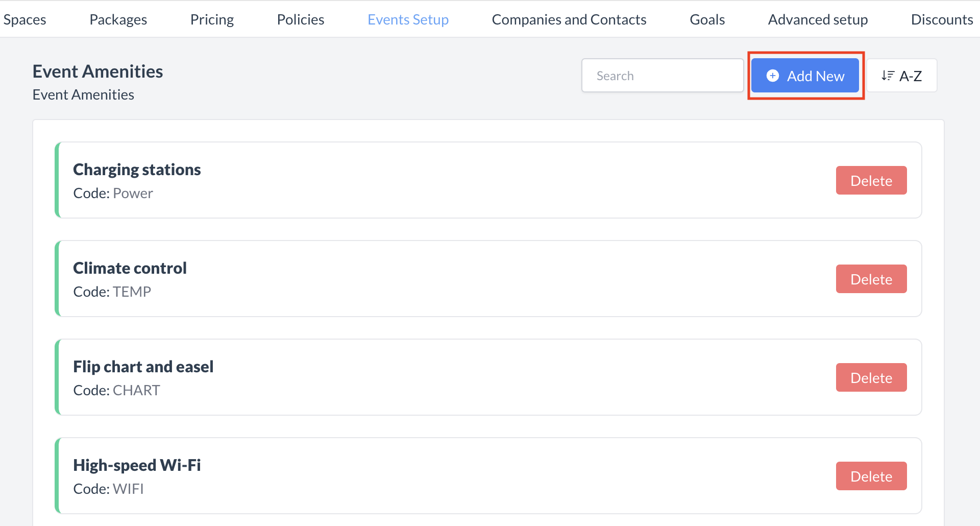
Task: Select the Events Setup tab
Action: pyautogui.click(x=408, y=19)
